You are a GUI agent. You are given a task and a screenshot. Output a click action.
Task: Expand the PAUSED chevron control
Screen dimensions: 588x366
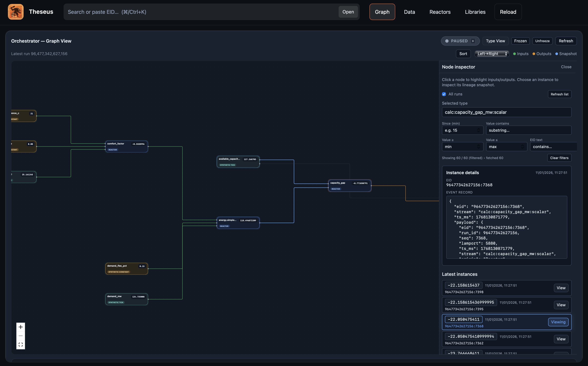pos(473,41)
